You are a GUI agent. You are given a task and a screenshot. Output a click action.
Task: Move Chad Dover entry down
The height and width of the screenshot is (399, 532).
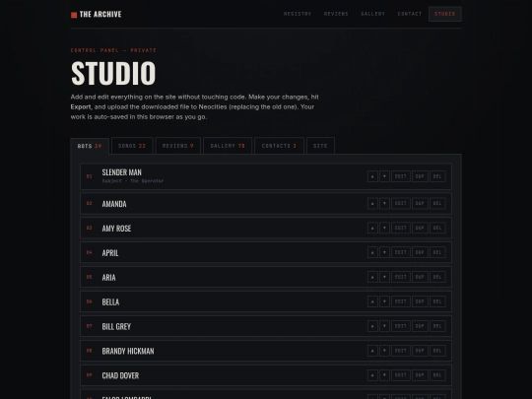click(384, 375)
